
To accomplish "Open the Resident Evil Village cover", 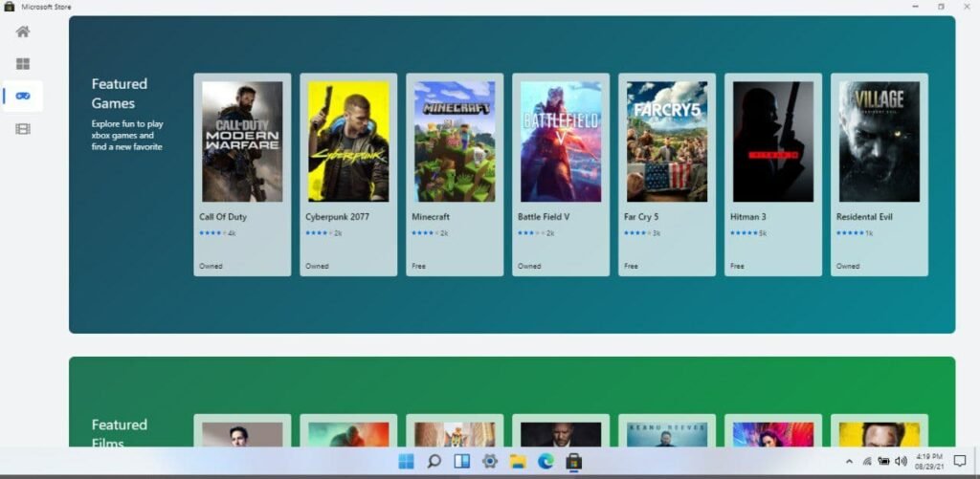I will [x=880, y=142].
